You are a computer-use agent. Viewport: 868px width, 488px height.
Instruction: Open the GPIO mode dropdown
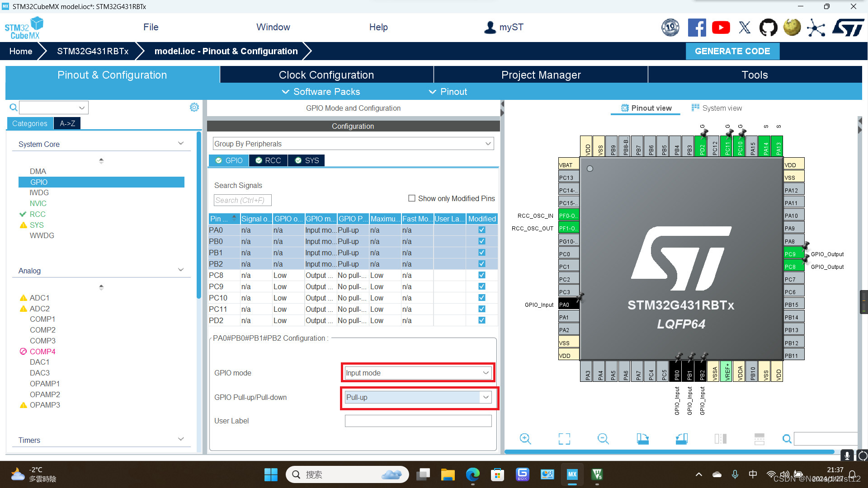[418, 373]
